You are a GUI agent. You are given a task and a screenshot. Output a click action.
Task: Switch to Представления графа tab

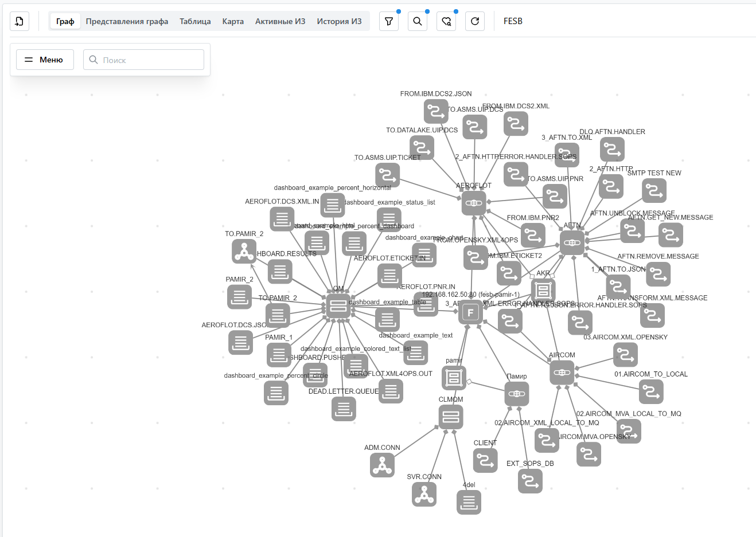[x=127, y=21]
